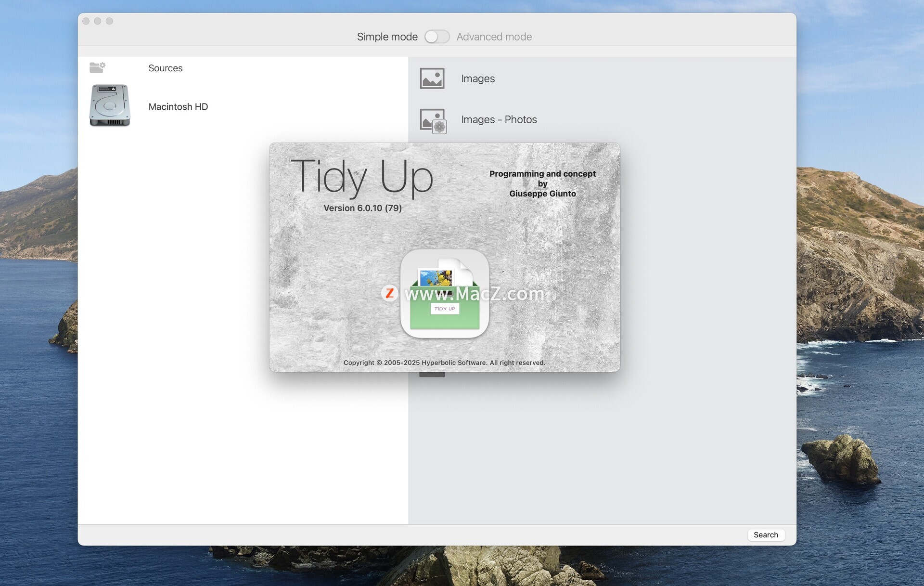This screenshot has width=924, height=586.
Task: Click the Tidy Up title text
Action: pyautogui.click(x=362, y=177)
